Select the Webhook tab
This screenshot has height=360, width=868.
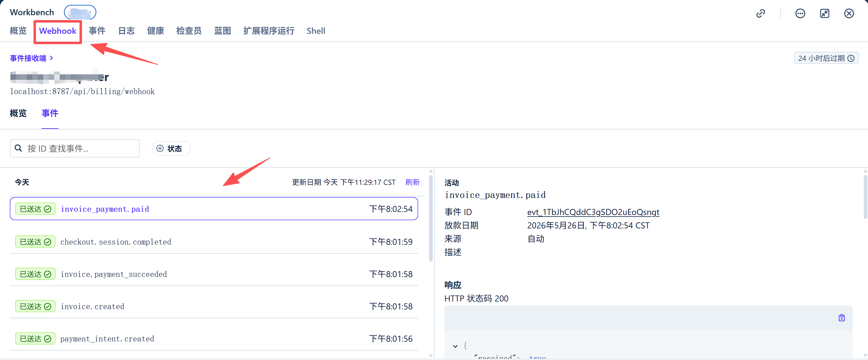tap(58, 31)
